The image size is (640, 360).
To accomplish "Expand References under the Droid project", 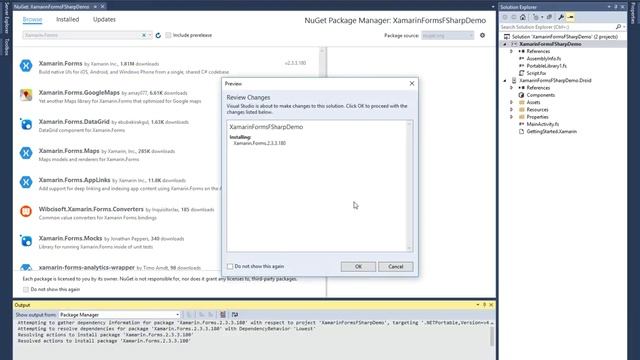I will [x=511, y=88].
